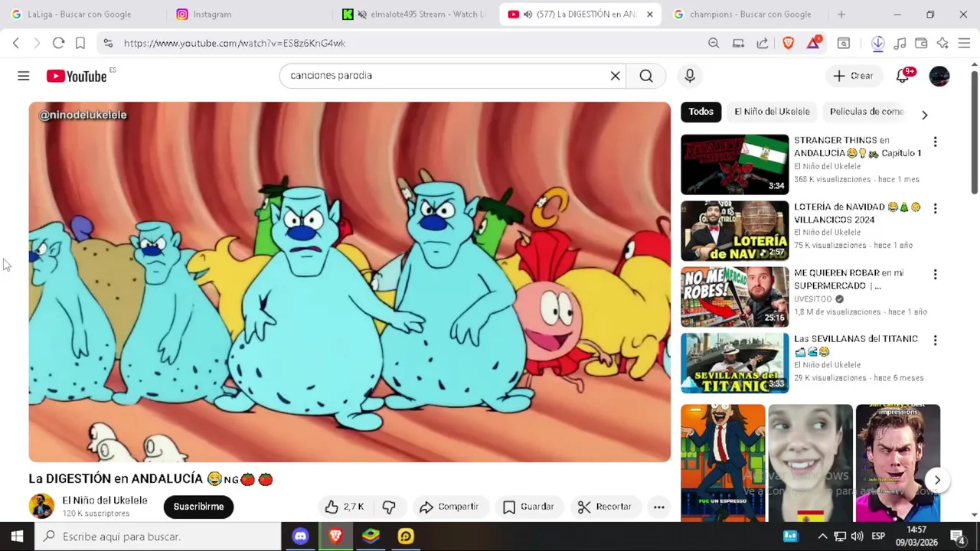Run search with magnifier button
Viewport: 980px width, 551px height.
646,76
